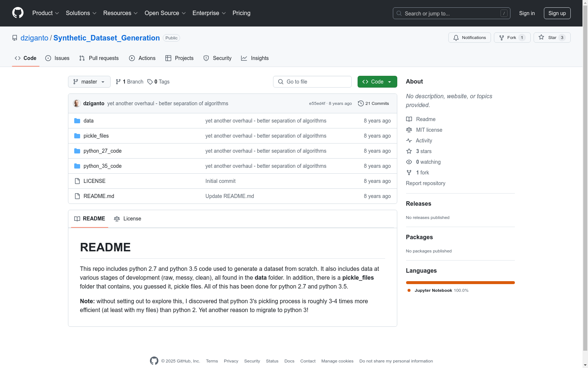Click the Initial commit message
The width and height of the screenshot is (588, 368).
[x=220, y=181]
